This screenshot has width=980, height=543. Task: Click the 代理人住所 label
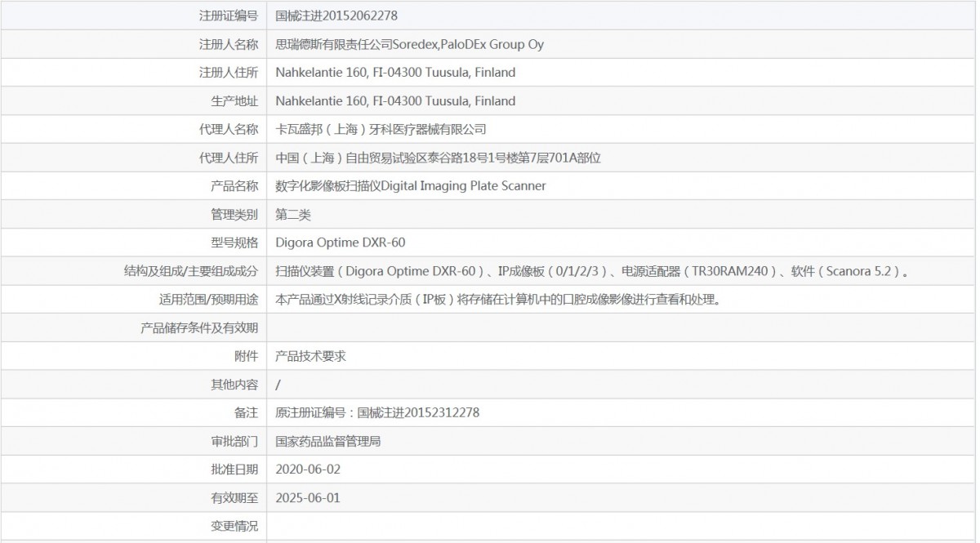click(x=229, y=158)
